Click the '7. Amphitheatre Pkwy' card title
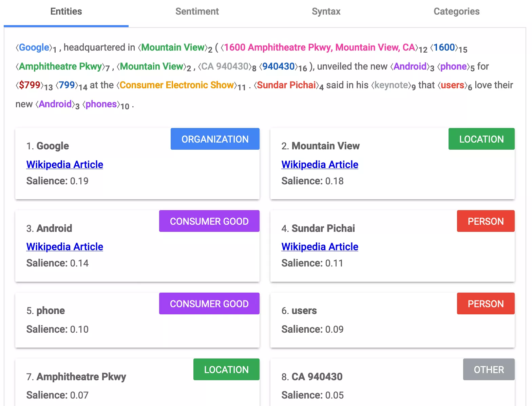Screen dimensions: 532x406 coord(76,376)
